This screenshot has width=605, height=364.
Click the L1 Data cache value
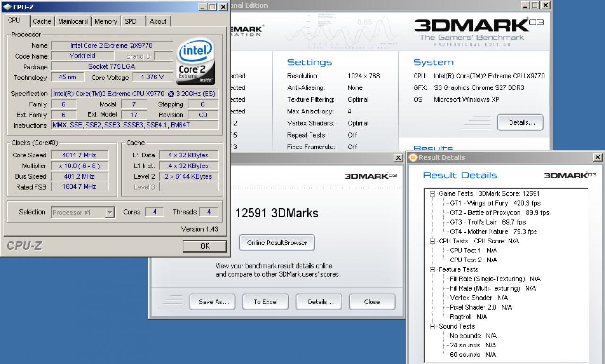point(189,155)
